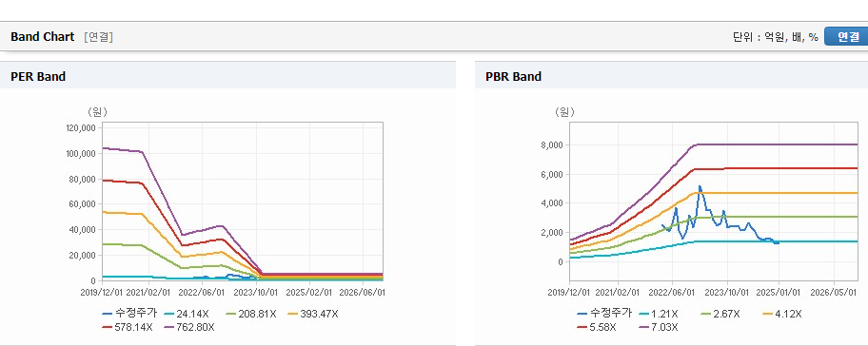
Task: Click the 60,000 y-axis label in PER Band
Action: (x=83, y=204)
